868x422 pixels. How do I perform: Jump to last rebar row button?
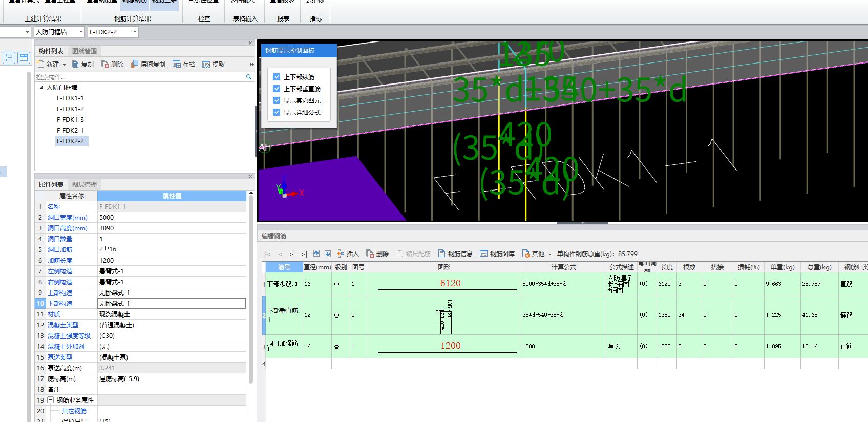[x=304, y=254]
